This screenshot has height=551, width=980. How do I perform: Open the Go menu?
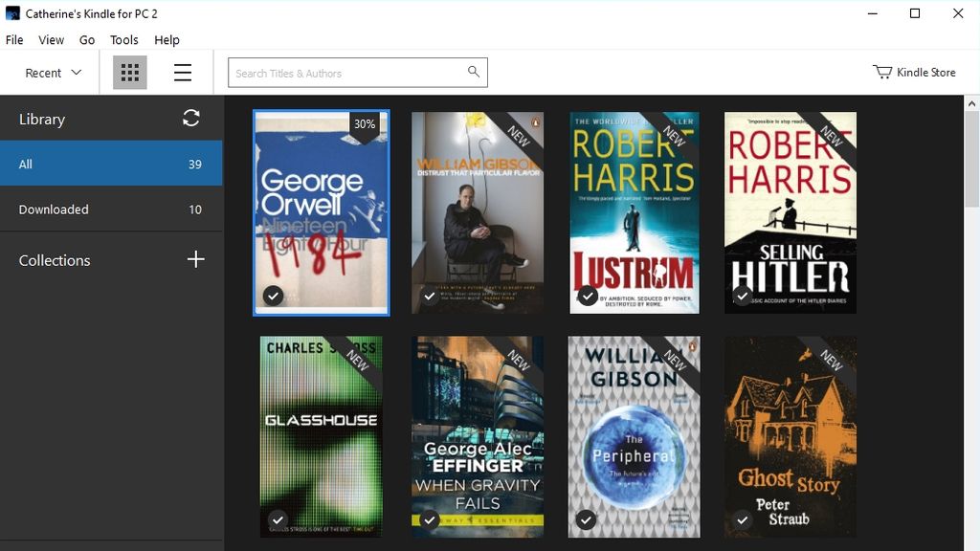[x=87, y=39]
